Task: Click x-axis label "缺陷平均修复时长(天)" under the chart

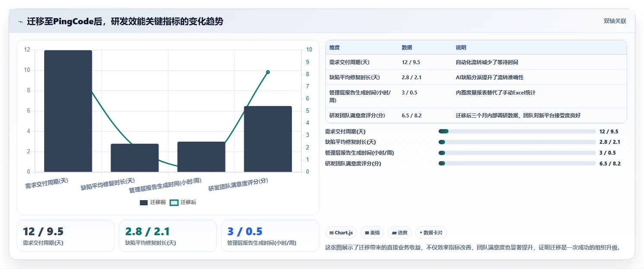Action: (108, 184)
